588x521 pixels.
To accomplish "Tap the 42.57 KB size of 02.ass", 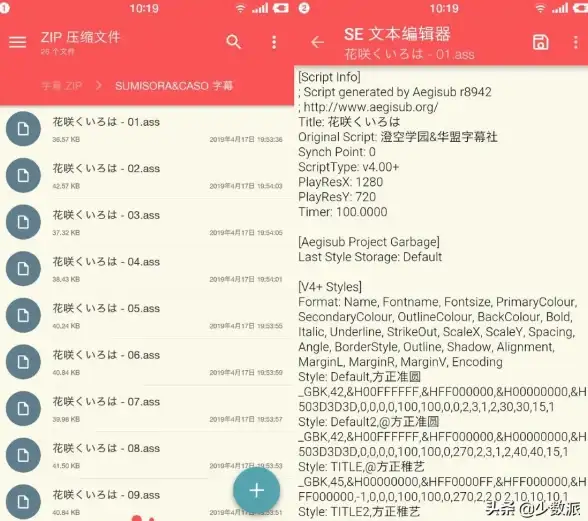I will 66,186.
